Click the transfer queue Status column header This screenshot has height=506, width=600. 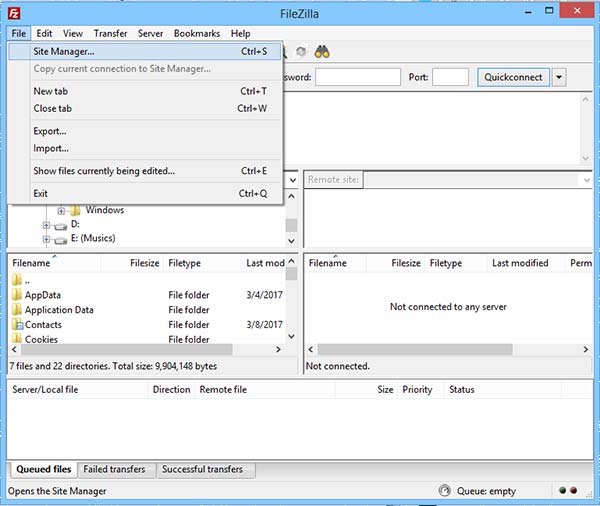(502, 390)
